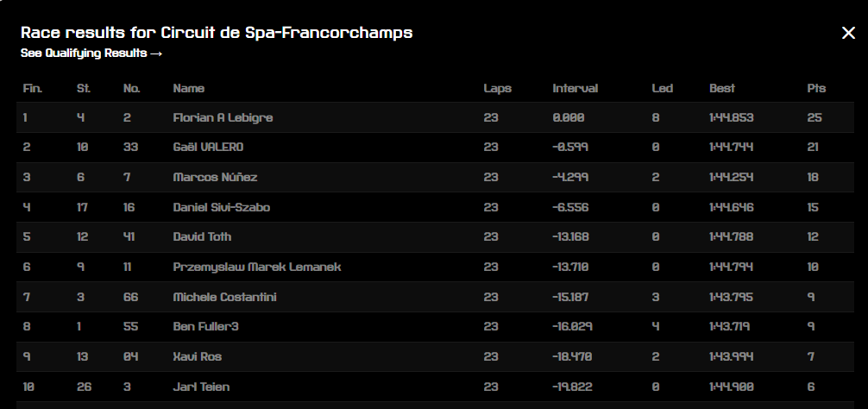Click the Led column header

point(662,88)
